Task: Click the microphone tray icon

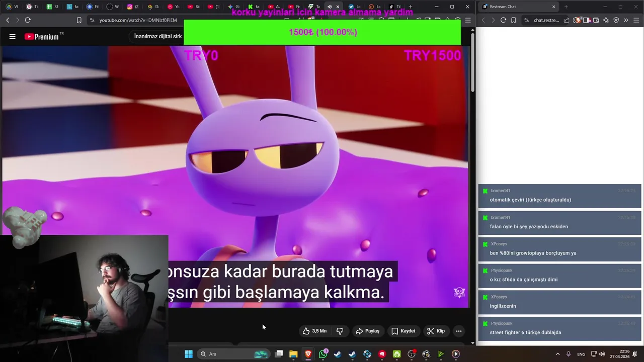Action: tap(569, 354)
